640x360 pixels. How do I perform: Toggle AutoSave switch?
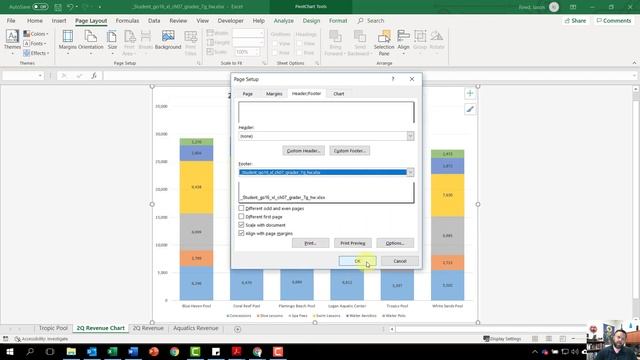pyautogui.click(x=40, y=7)
